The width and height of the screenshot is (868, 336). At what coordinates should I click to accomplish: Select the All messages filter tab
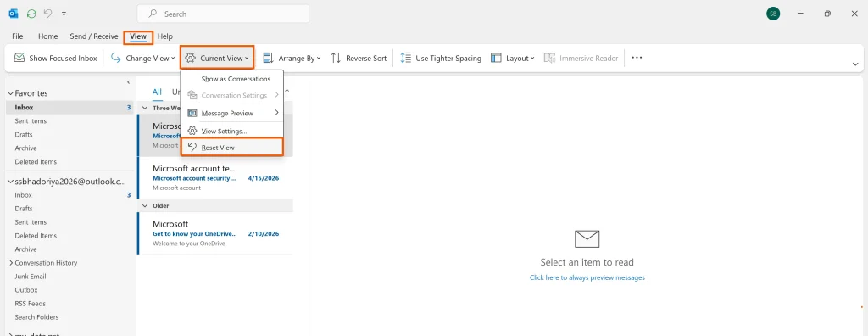pyautogui.click(x=157, y=92)
